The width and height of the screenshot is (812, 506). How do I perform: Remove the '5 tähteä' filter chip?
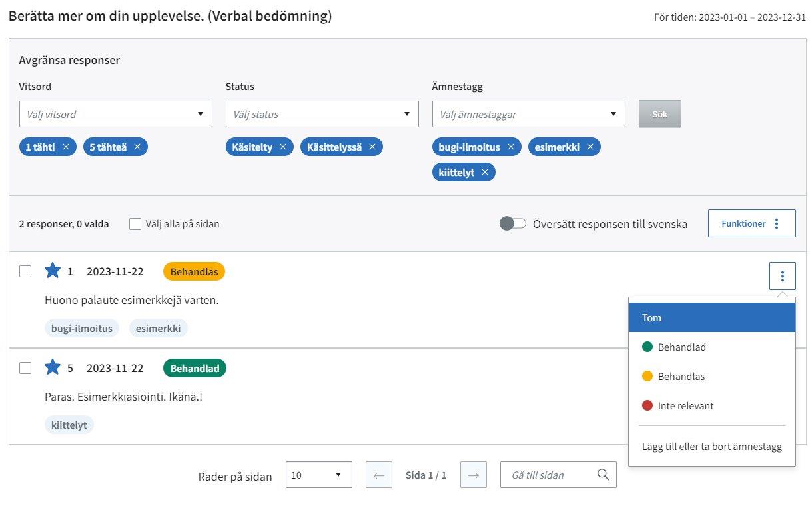(137, 147)
